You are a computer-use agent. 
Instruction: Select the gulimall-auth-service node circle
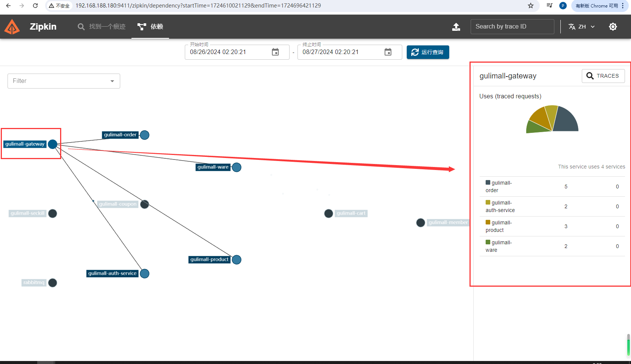(145, 274)
